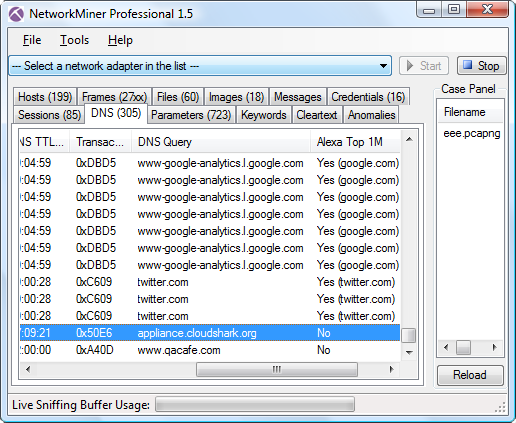Select the DNS (305) tab

(116, 113)
